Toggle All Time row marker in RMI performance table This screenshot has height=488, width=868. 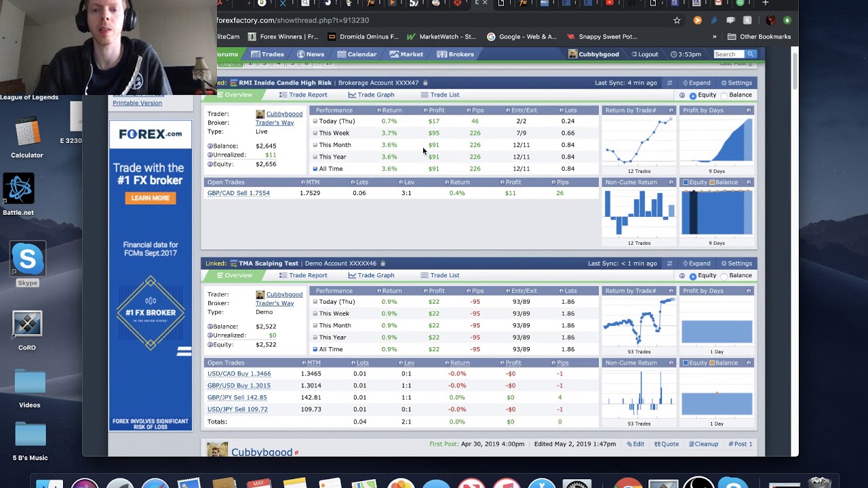tap(315, 169)
